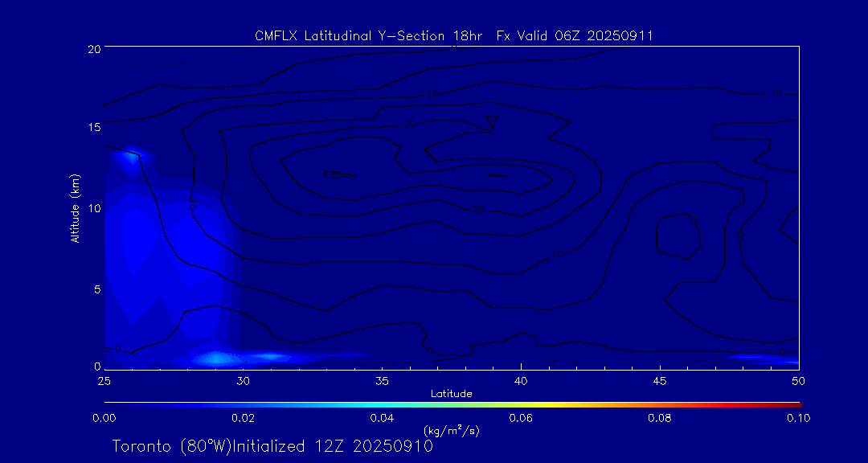Click the '30' contour label in the plot
The image size is (868, 463).
[x=334, y=175]
